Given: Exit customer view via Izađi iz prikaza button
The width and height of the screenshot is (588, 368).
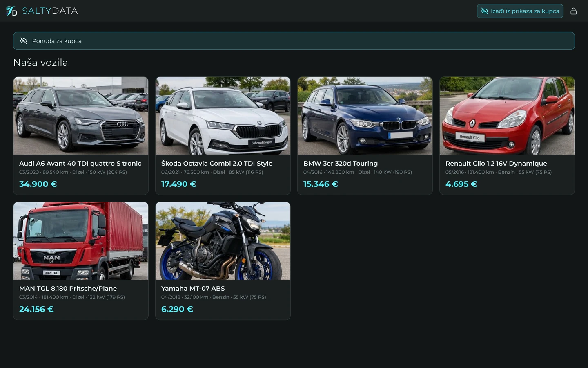Looking at the screenshot, I should pyautogui.click(x=520, y=11).
